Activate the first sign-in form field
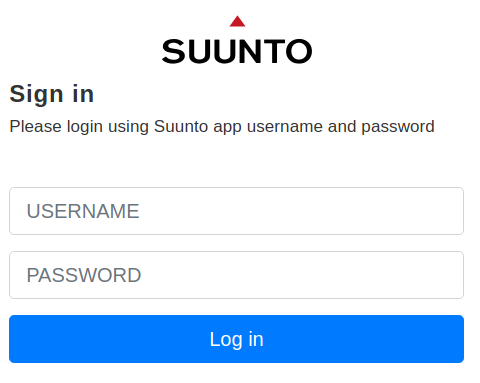This screenshot has width=480, height=383. coord(236,211)
